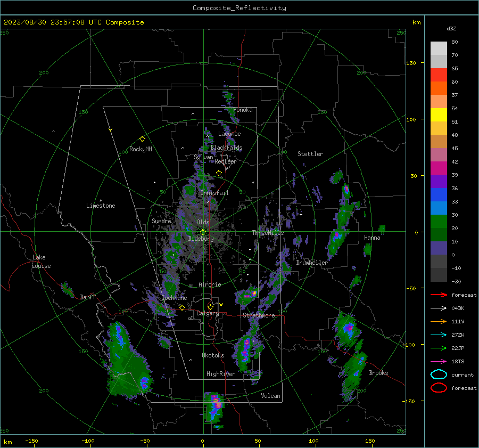Click the Drumheller city label
The height and width of the screenshot is (448, 479).
pyautogui.click(x=312, y=263)
